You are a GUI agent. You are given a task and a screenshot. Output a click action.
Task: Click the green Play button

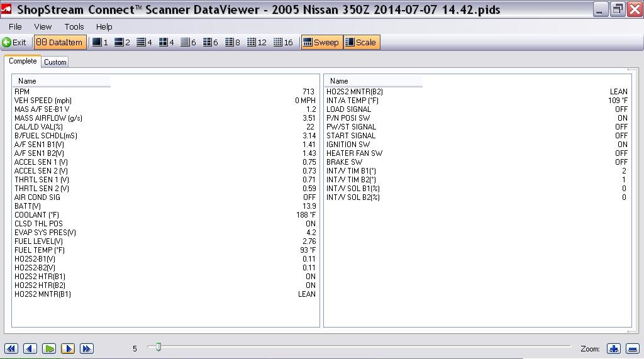point(49,349)
